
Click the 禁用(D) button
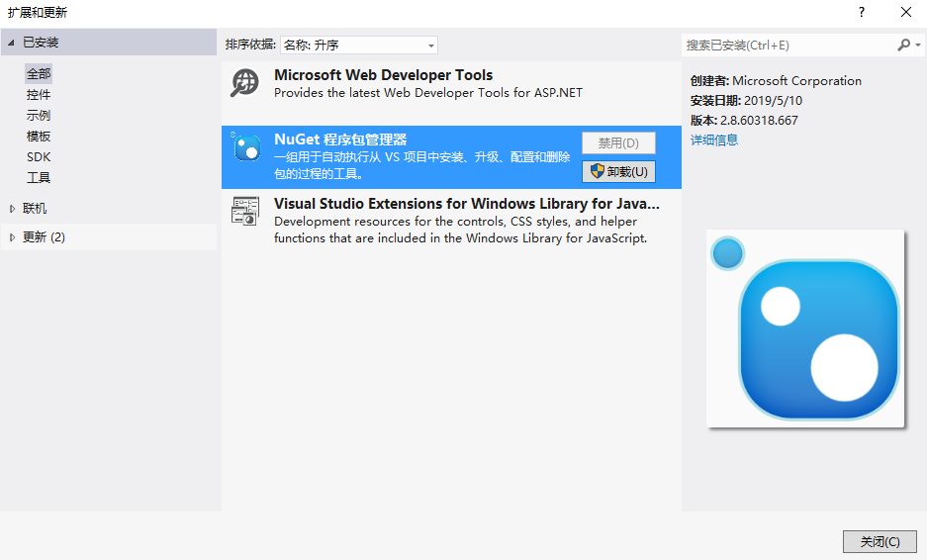(x=618, y=143)
